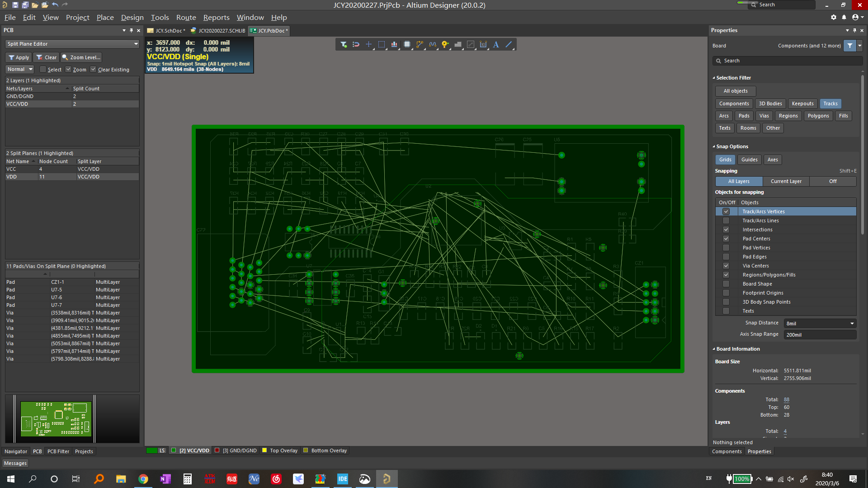Uncheck Pad Centers in Objects for snapping
The height and width of the screenshot is (488, 868).
coord(726,239)
